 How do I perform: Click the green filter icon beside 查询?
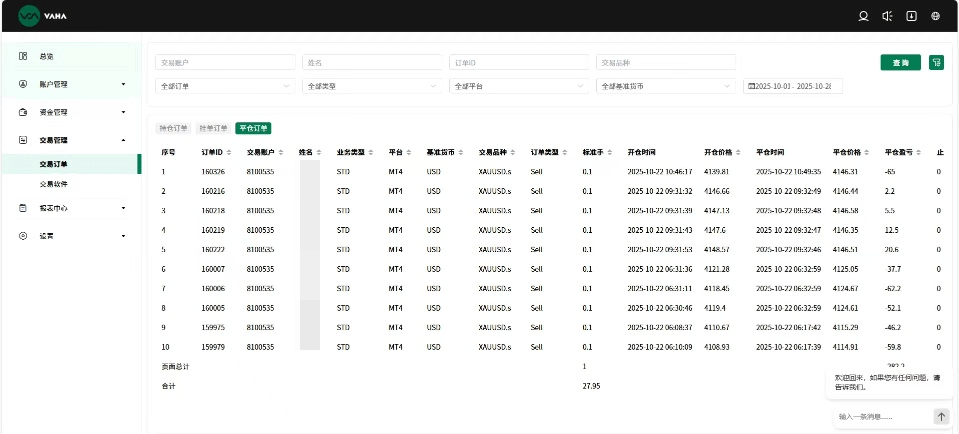coord(936,62)
